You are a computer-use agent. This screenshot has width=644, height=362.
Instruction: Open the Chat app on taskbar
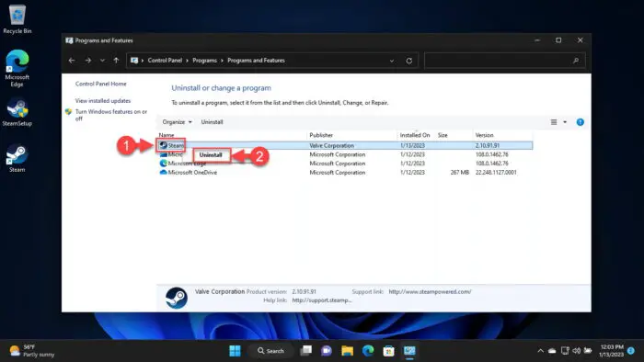(x=327, y=351)
